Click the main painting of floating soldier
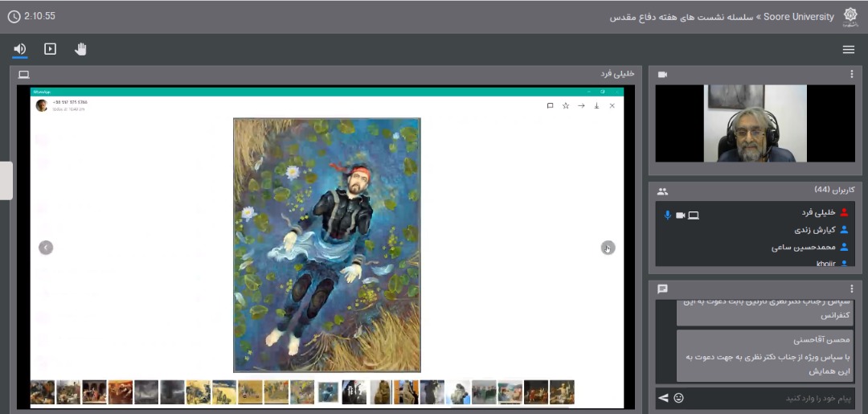The height and width of the screenshot is (414, 868). click(326, 244)
